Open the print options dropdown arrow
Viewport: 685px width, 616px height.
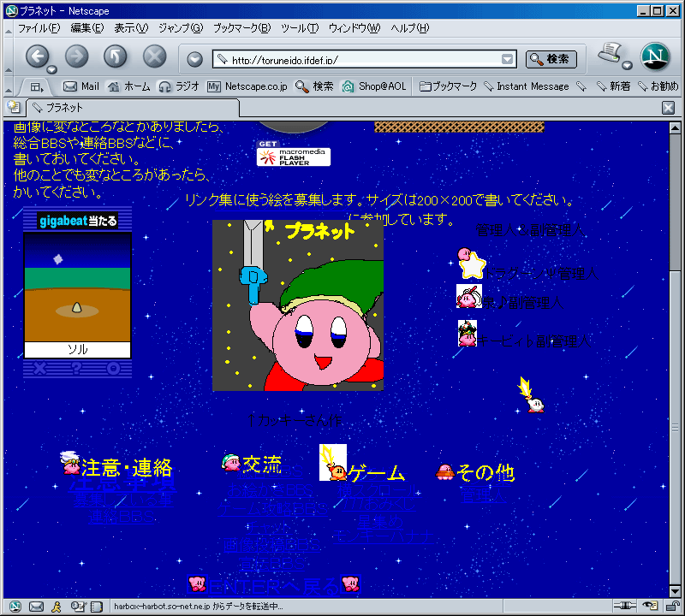627,66
